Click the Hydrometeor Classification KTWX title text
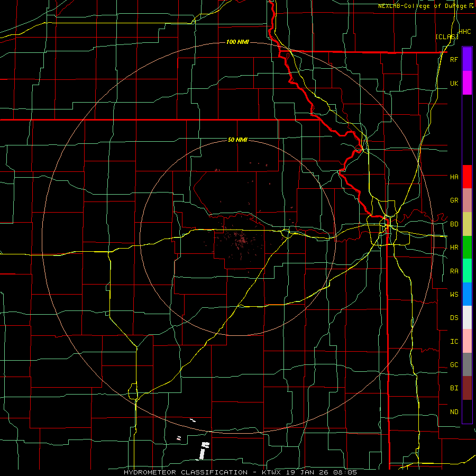 [x=240, y=472]
